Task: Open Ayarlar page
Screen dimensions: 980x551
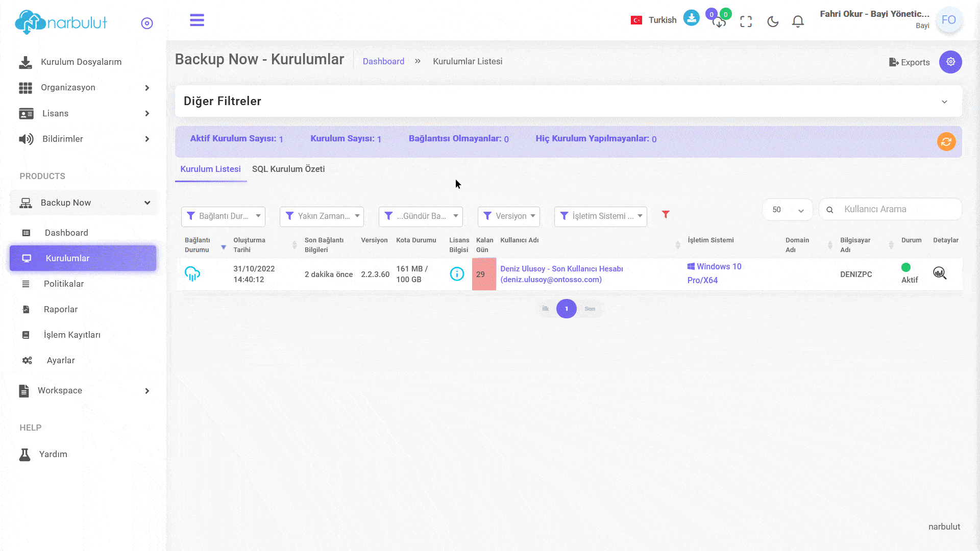Action: [61, 360]
